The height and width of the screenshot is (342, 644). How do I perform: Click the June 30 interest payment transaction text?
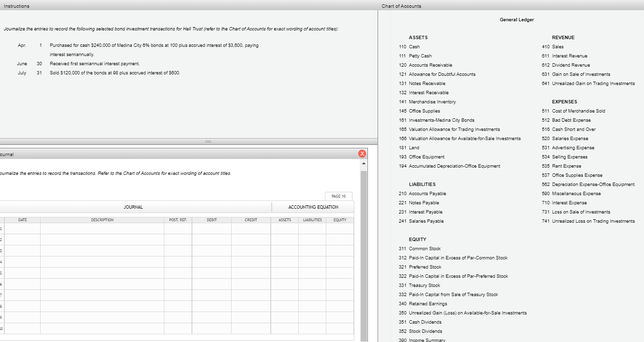coord(95,64)
